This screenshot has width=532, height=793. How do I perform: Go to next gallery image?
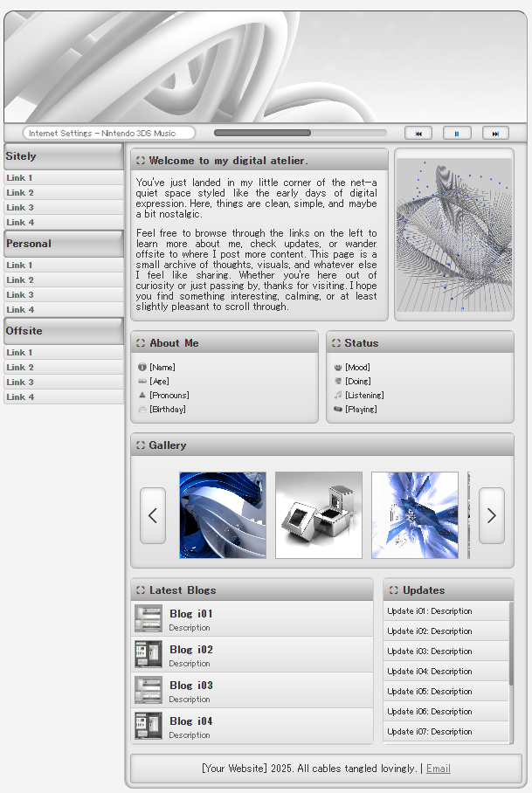pos(492,515)
